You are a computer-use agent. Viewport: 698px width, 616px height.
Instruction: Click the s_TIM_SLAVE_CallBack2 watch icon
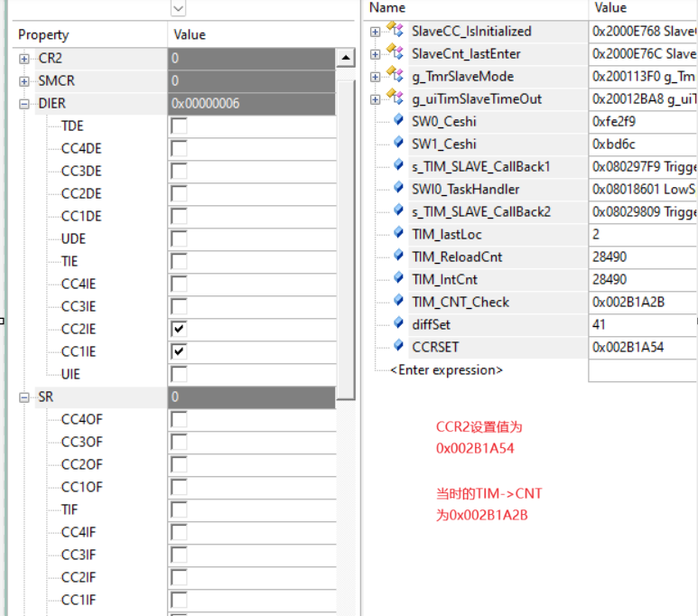point(398,210)
